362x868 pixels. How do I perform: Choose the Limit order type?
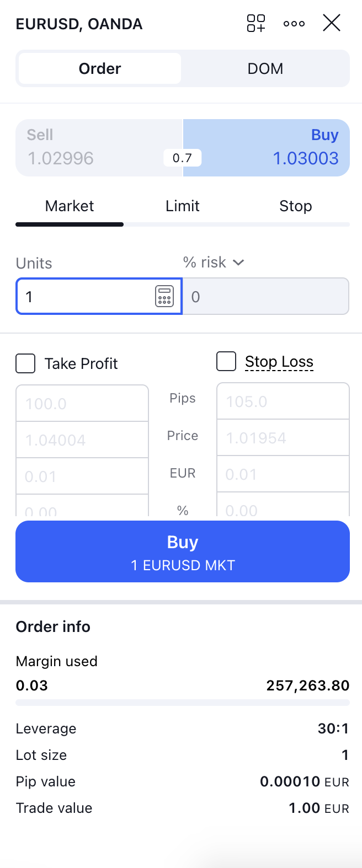point(183,206)
